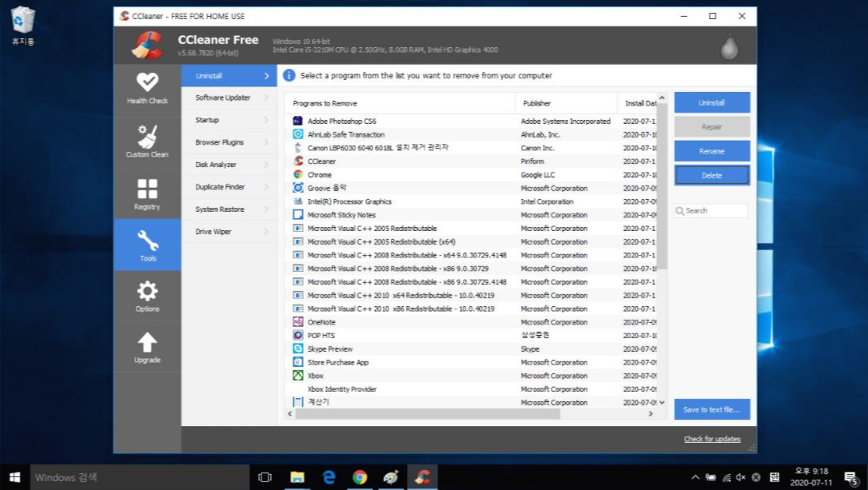Viewport: 868px width, 490px height.
Task: Open Edge browser from the taskbar
Action: coord(328,476)
